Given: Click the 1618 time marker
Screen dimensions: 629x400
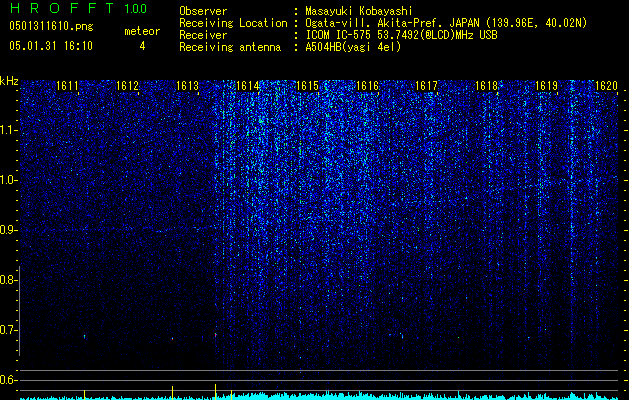Looking at the screenshot, I should (486, 86).
